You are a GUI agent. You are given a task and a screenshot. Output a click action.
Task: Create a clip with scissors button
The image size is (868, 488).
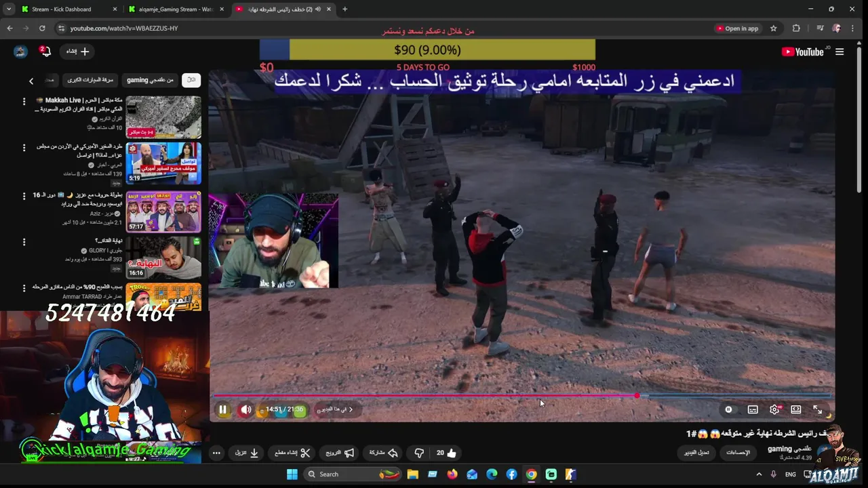pyautogui.click(x=292, y=453)
